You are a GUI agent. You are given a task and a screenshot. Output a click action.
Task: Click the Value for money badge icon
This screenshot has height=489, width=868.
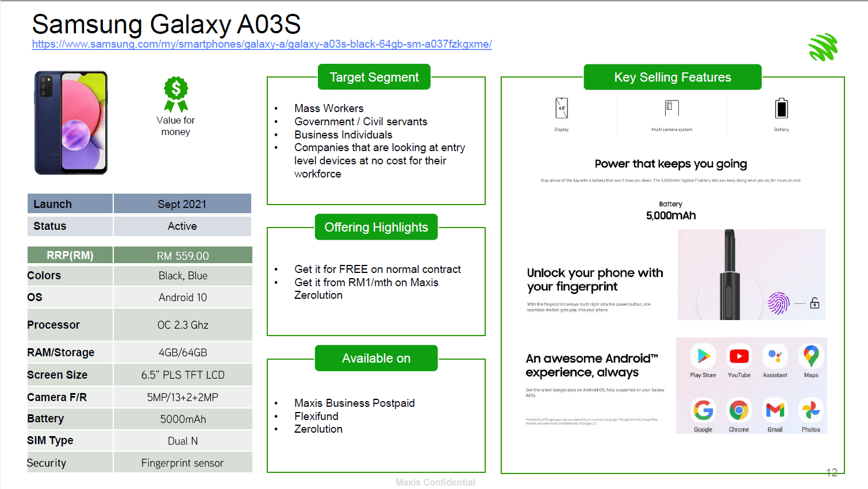pyautogui.click(x=176, y=94)
